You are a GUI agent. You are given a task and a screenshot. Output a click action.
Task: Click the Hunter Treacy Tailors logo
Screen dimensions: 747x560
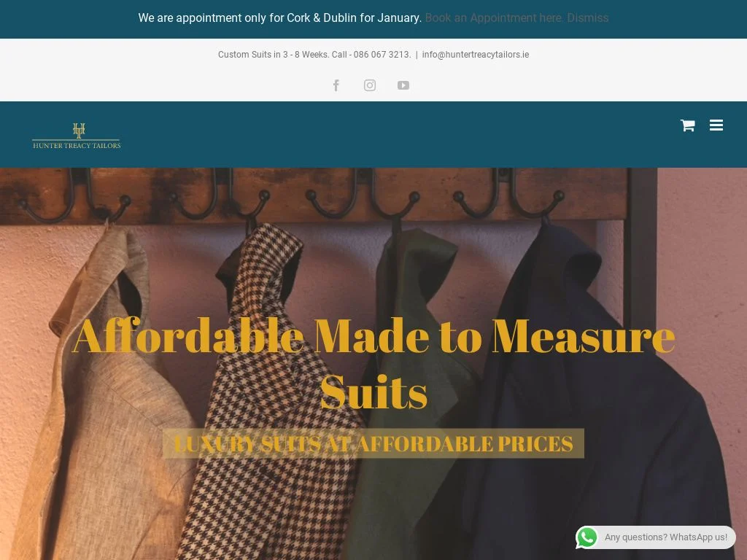coord(77,136)
